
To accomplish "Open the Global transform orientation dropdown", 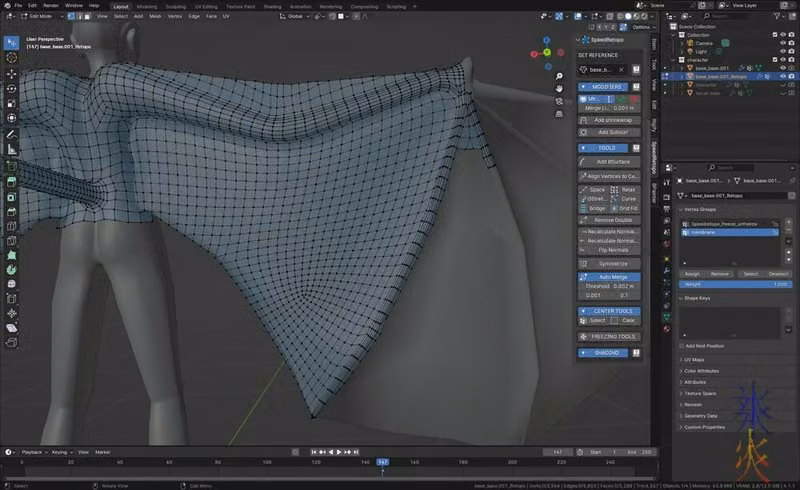I will 295,16.
